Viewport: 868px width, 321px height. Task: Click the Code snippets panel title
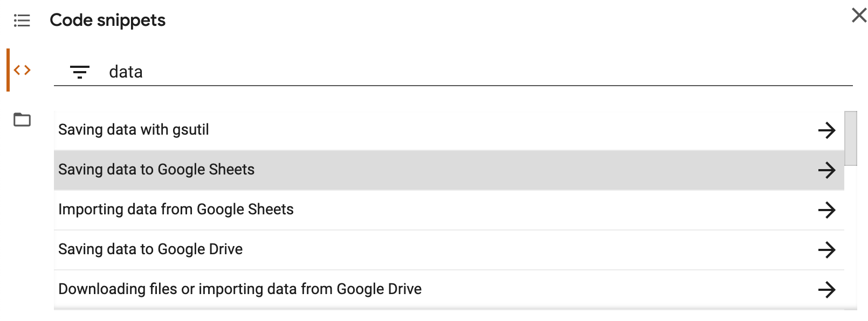click(107, 19)
